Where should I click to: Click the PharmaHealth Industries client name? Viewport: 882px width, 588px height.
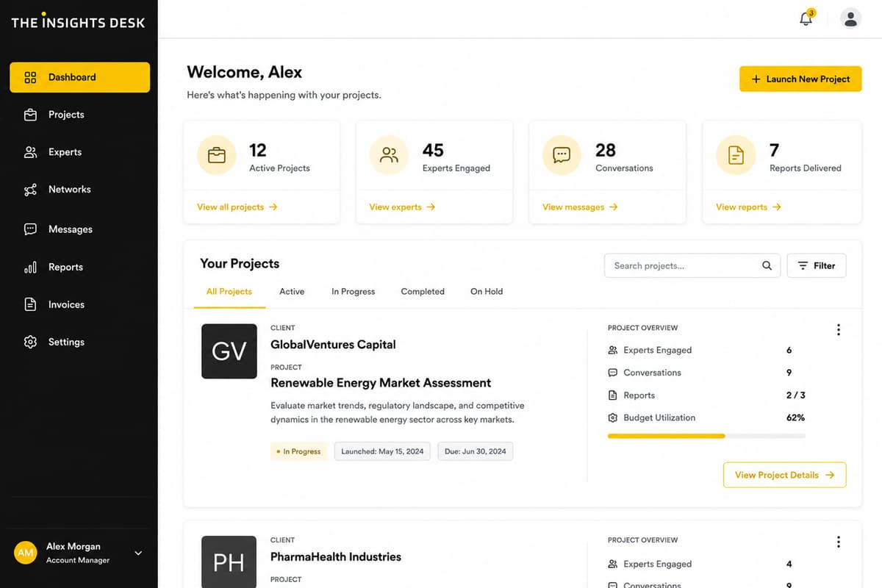coord(336,557)
